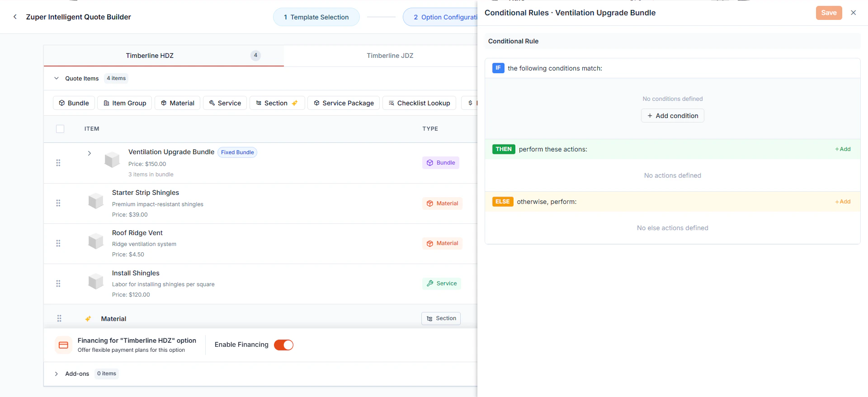Open the Template Selection step

(316, 17)
